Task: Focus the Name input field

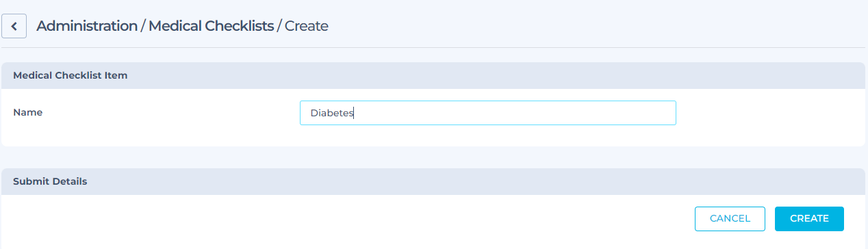Action: [x=487, y=113]
